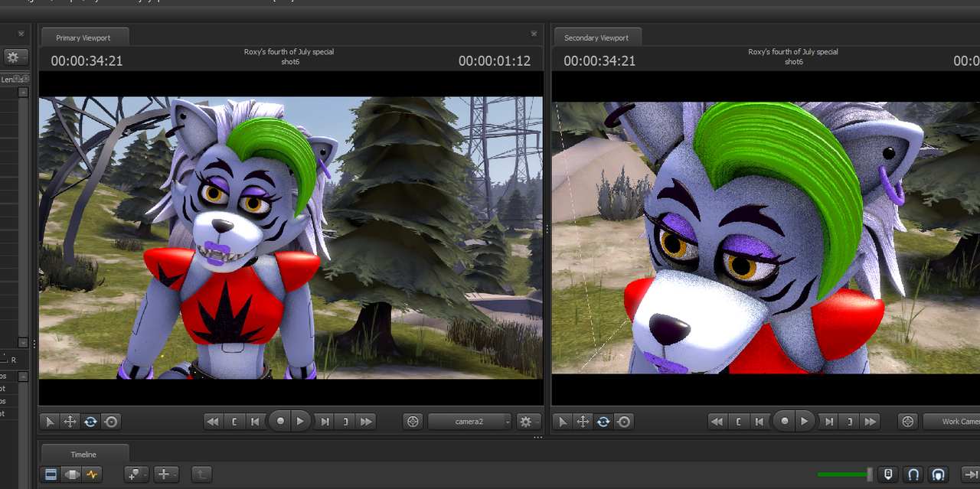Open the plus add-clip dropdown in Timeline
This screenshot has height=489, width=980.
click(x=166, y=474)
